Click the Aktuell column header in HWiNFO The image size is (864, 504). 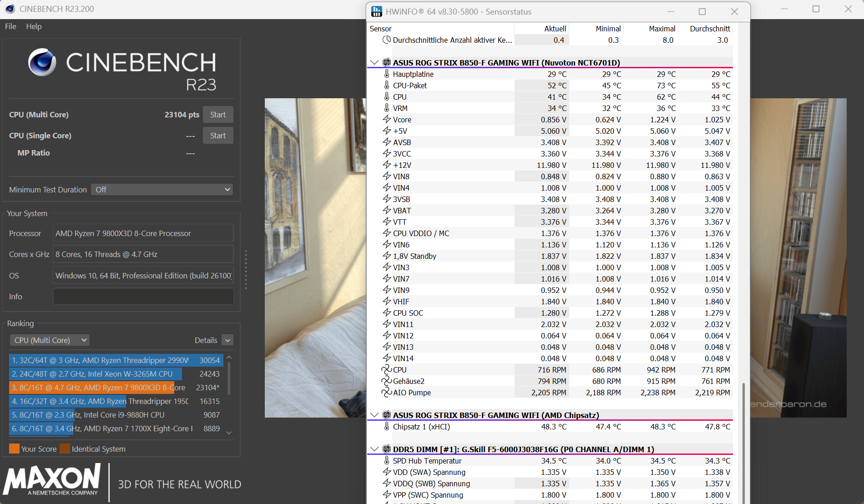pyautogui.click(x=541, y=29)
